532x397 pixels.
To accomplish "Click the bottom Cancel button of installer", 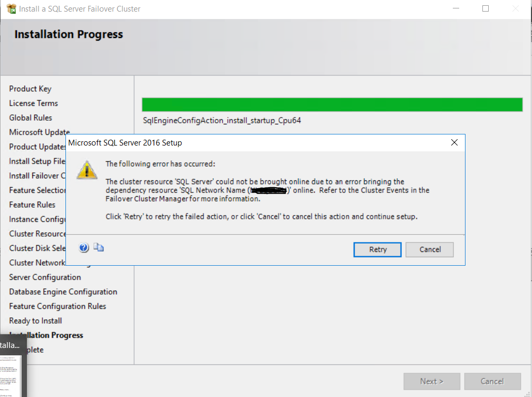I will coord(492,381).
